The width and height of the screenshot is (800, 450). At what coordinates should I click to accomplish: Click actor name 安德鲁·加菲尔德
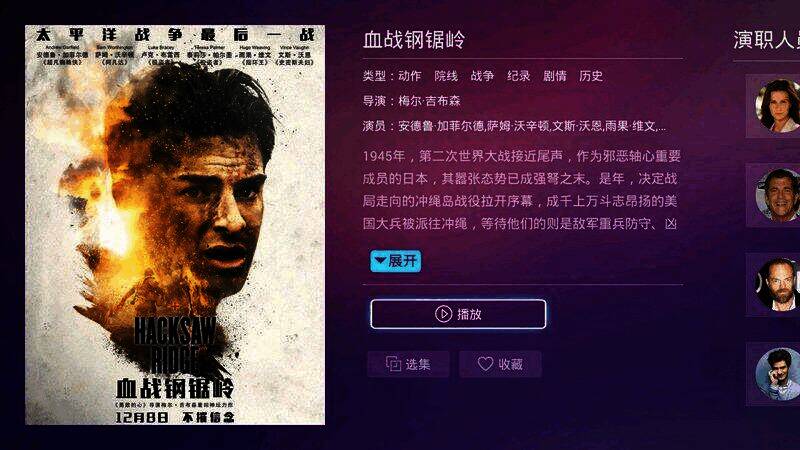tap(441, 126)
